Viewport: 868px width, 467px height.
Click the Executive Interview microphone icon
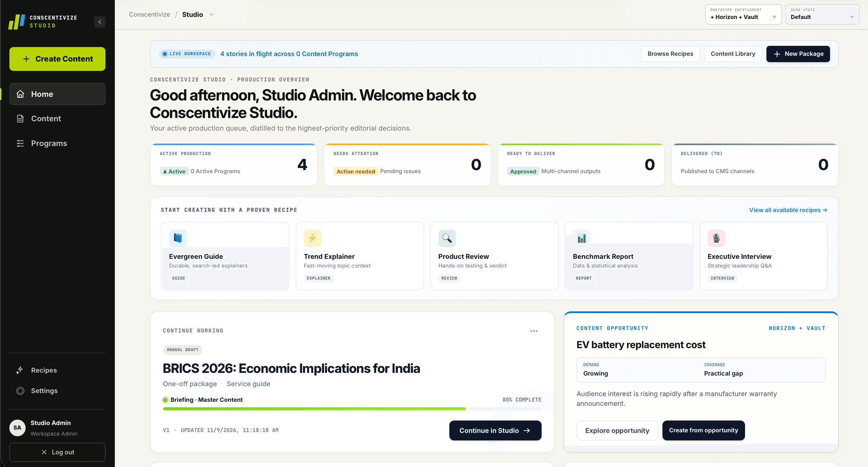pyautogui.click(x=716, y=238)
